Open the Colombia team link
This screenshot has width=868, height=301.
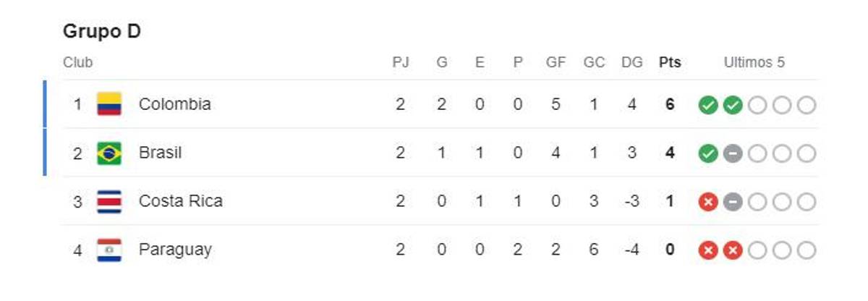pyautogui.click(x=174, y=104)
